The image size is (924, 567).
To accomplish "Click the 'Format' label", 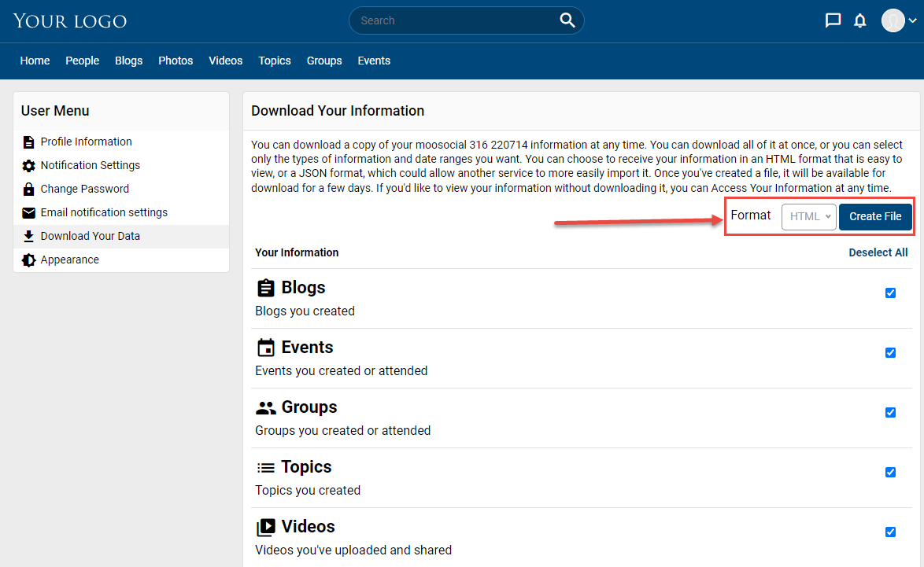I will coord(751,215).
